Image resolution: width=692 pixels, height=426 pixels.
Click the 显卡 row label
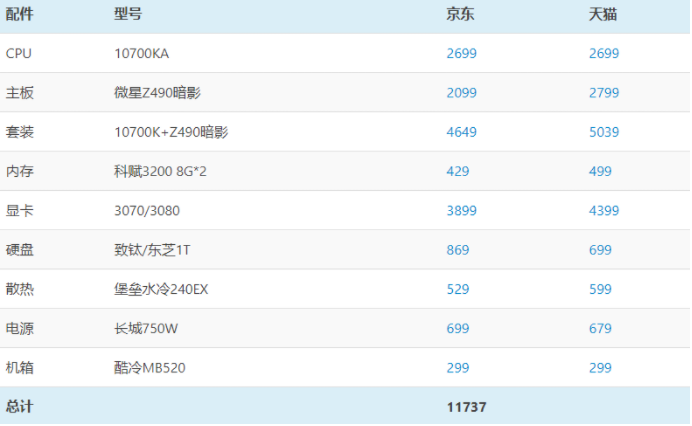point(19,211)
